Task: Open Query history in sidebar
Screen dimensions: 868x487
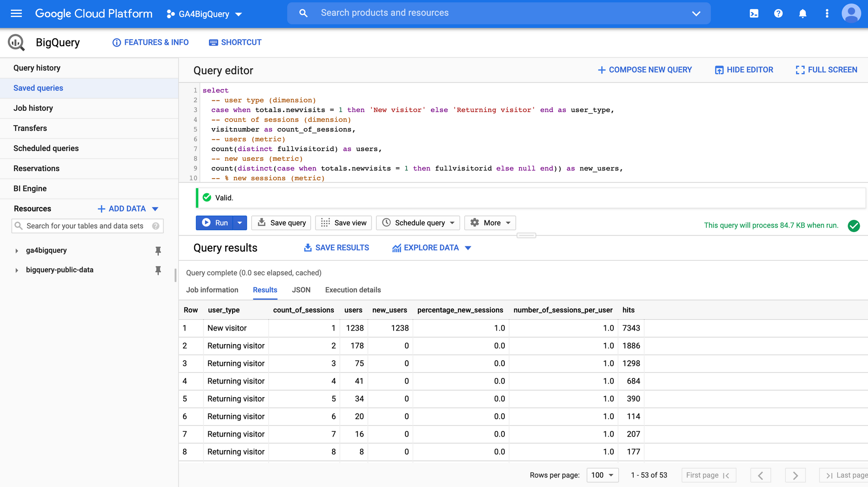Action: coord(89,68)
